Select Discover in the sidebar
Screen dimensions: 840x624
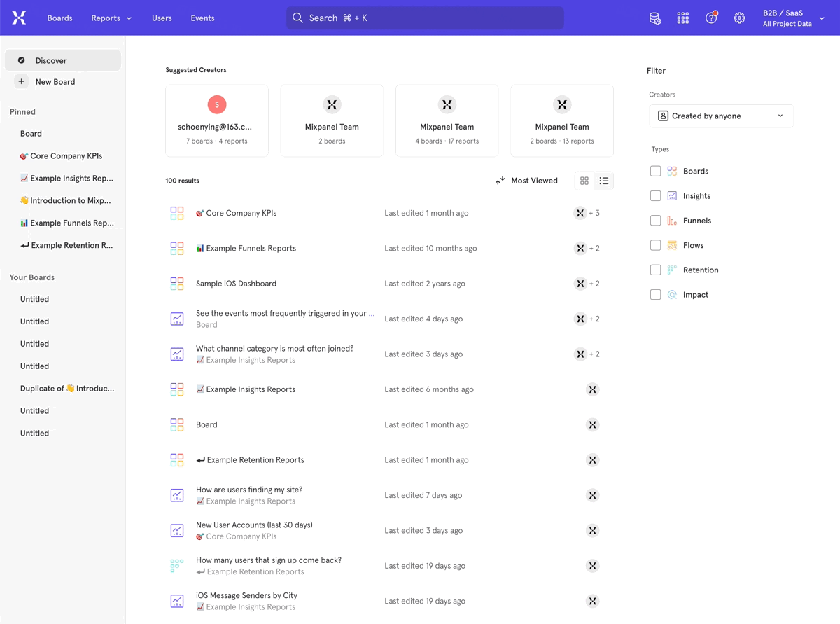(x=63, y=60)
